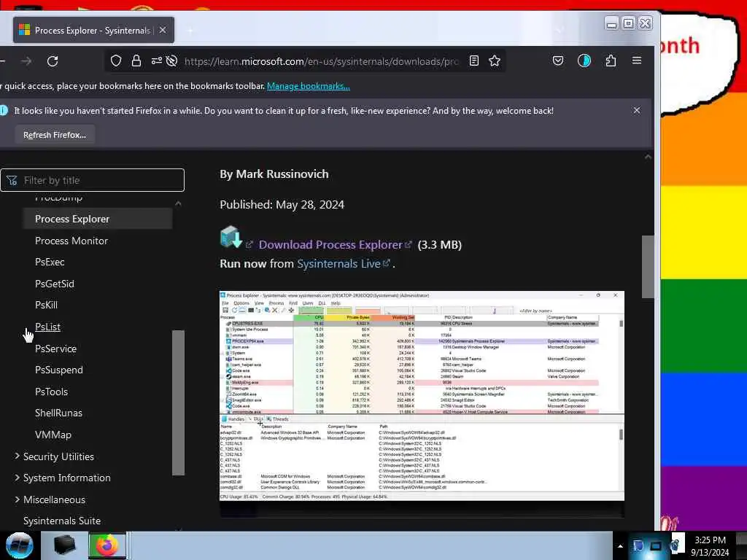Click the address bar URL field
This screenshot has width=747, height=560.
point(321,61)
